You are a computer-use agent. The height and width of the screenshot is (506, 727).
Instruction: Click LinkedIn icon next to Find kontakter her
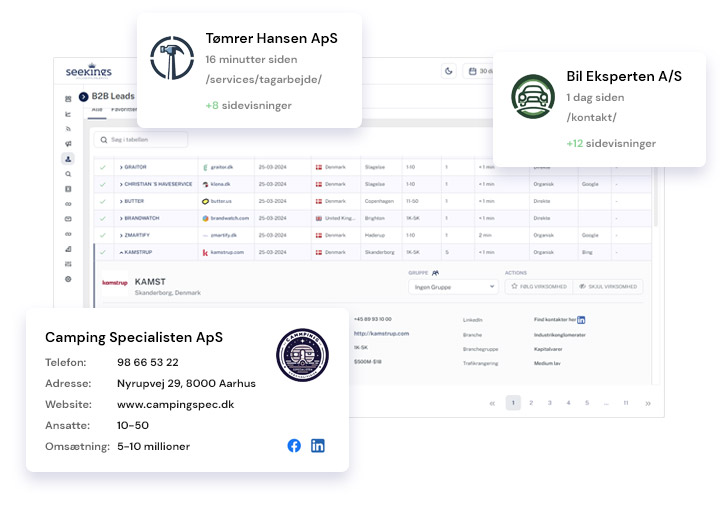click(581, 320)
